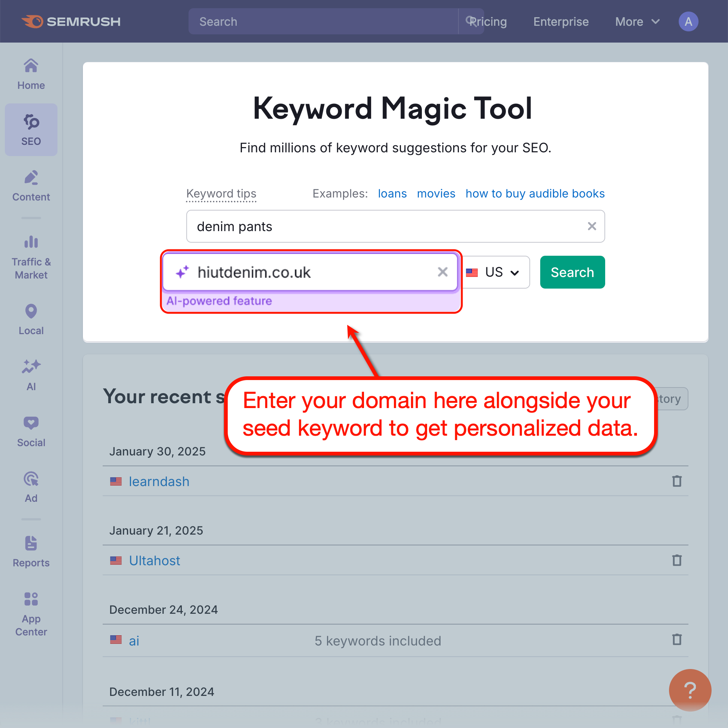The height and width of the screenshot is (728, 728).
Task: Open the Reports section
Action: pyautogui.click(x=31, y=550)
